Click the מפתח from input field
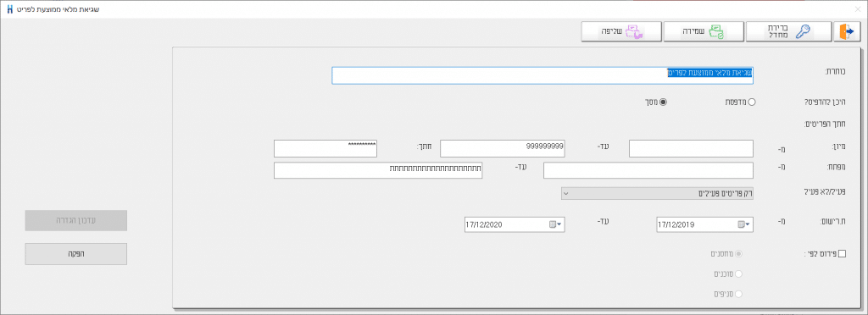Image resolution: width=868 pixels, height=315 pixels. [x=648, y=171]
